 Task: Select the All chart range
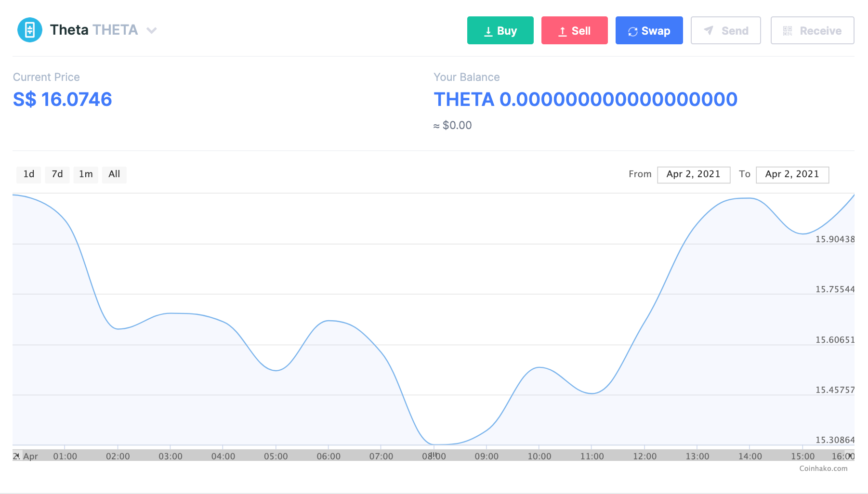coord(114,174)
